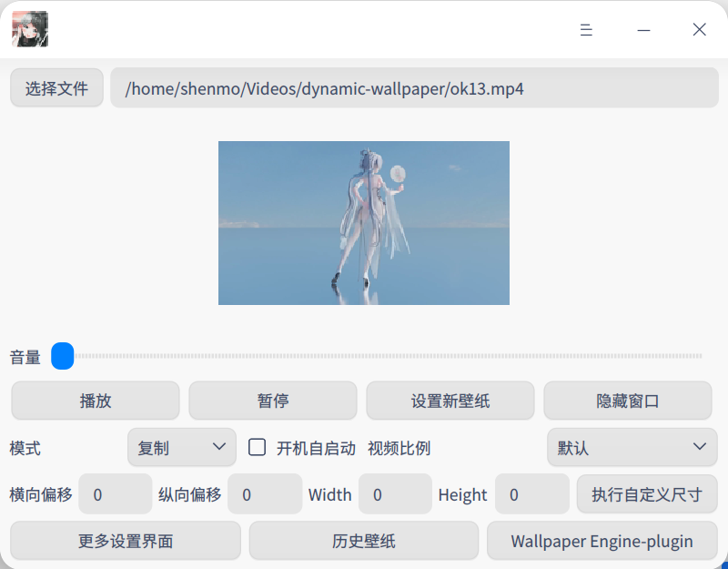Pause playback with the 暂停 button

[271, 401]
